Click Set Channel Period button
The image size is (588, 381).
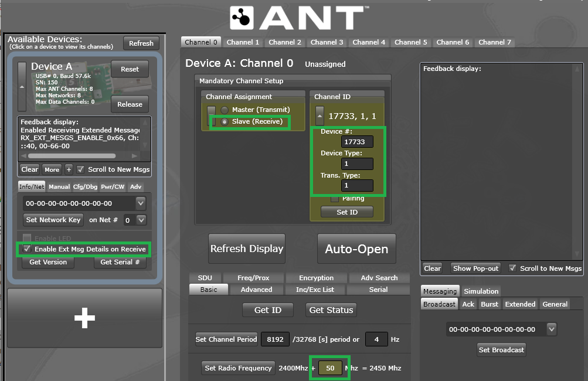226,339
